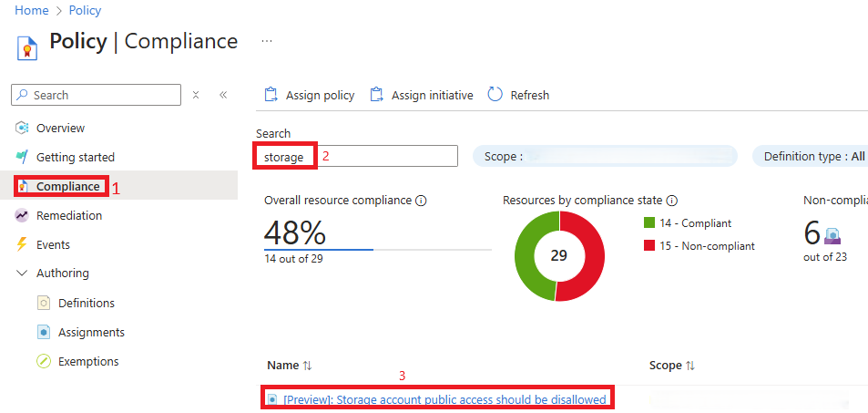Click the Remediation chart icon
Screen dimensions: 868x413
(x=22, y=216)
